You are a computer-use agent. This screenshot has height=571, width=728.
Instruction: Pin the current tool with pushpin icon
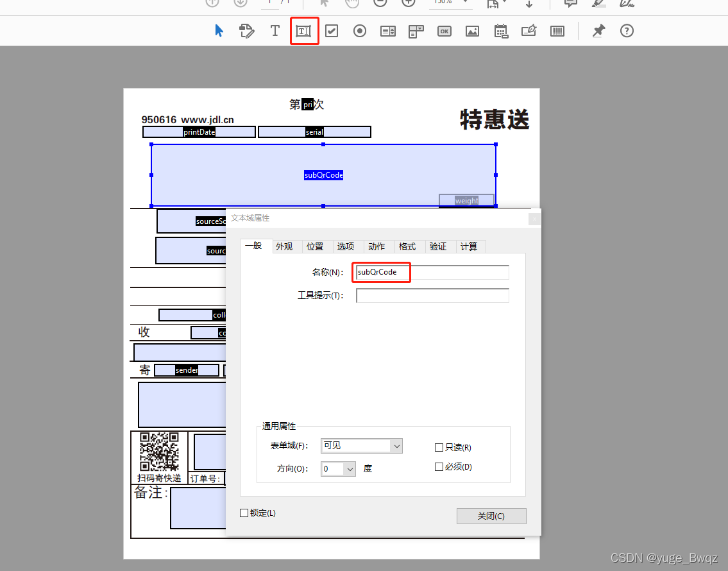599,31
